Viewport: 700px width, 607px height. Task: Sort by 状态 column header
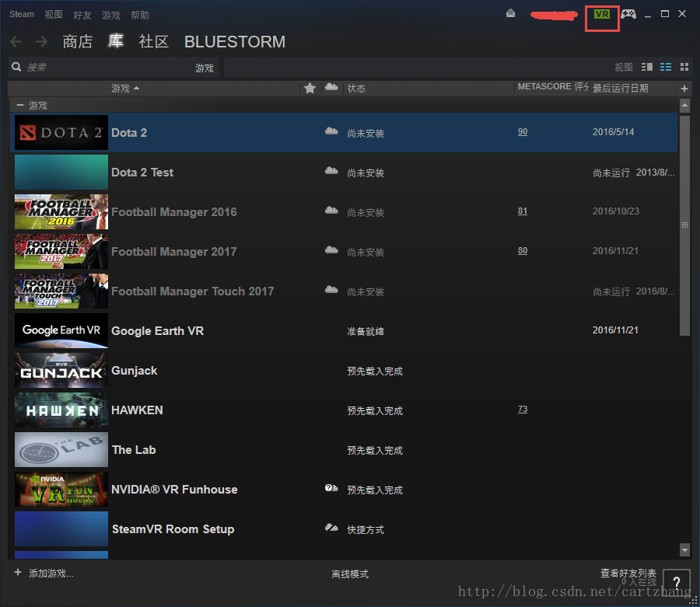(x=356, y=89)
